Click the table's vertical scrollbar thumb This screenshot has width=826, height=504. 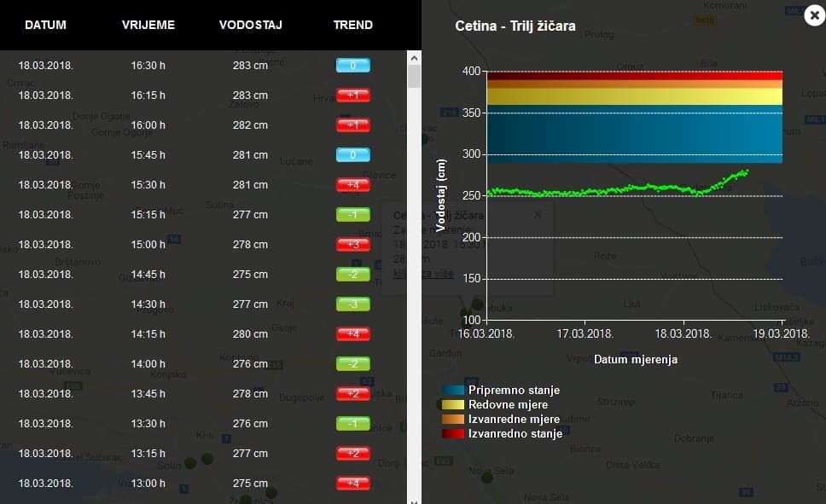click(x=414, y=77)
